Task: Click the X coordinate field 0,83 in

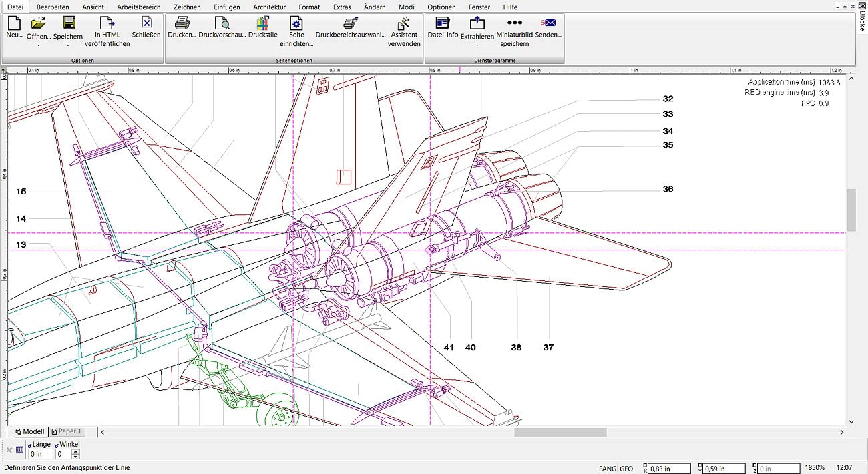Action: pyautogui.click(x=670, y=469)
